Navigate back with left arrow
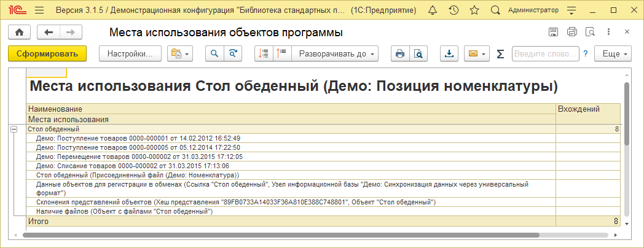 tap(49, 32)
